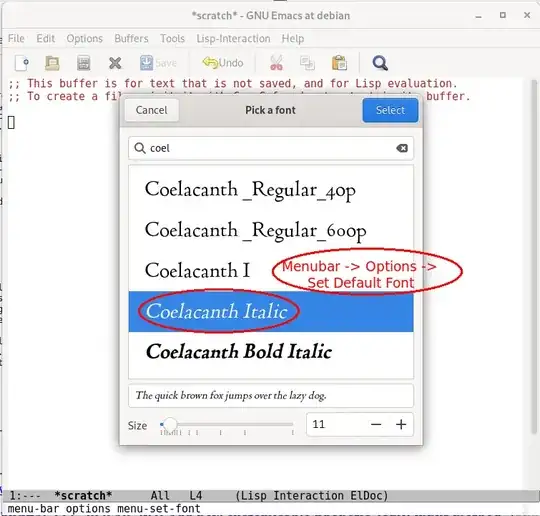
Task: Click the Paste clipboard toolbar icon
Action: point(339,63)
